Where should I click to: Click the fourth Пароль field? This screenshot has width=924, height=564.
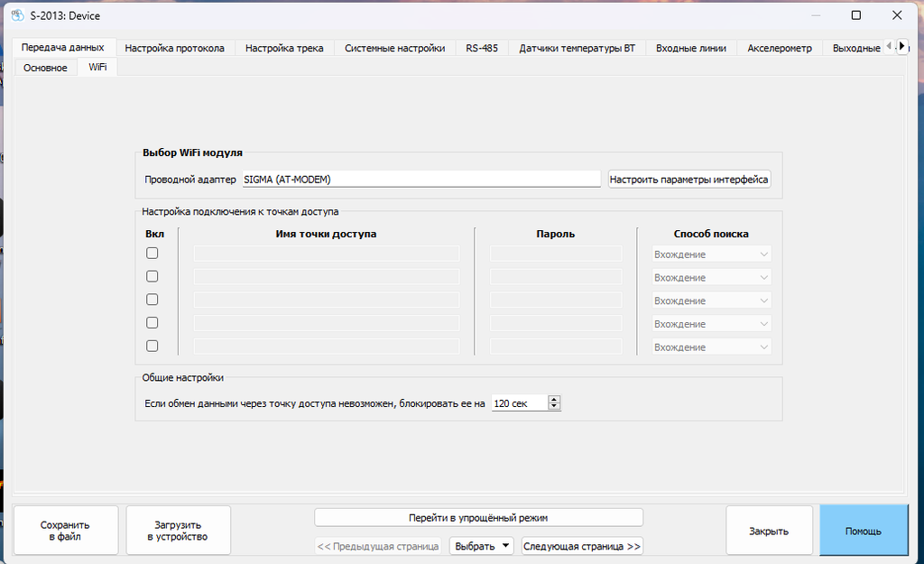556,324
